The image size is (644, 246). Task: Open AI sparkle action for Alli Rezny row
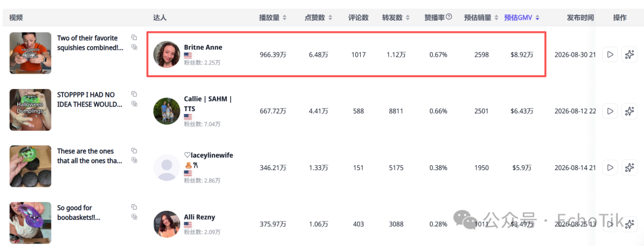[629, 224]
